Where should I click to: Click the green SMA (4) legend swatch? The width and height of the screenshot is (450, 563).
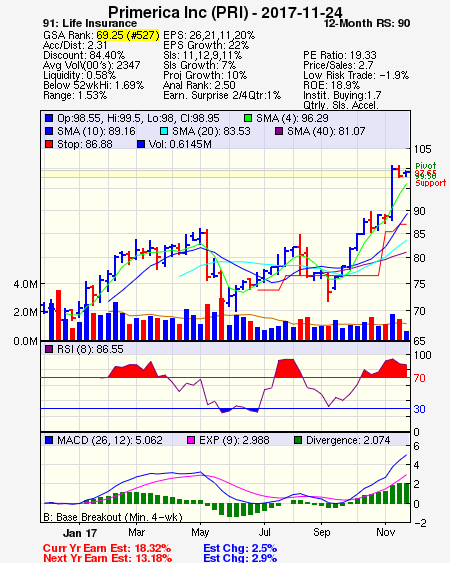(x=247, y=118)
